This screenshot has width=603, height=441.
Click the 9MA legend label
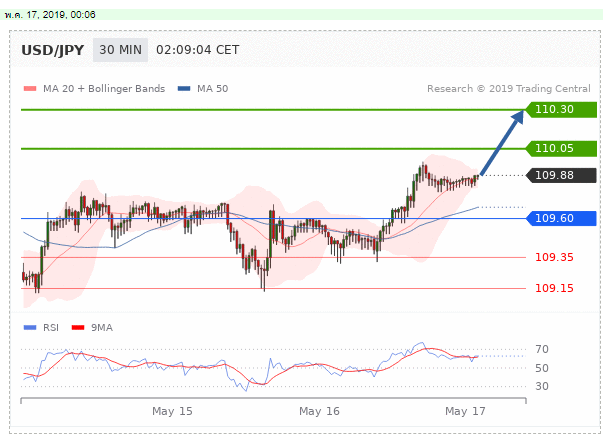pos(102,328)
